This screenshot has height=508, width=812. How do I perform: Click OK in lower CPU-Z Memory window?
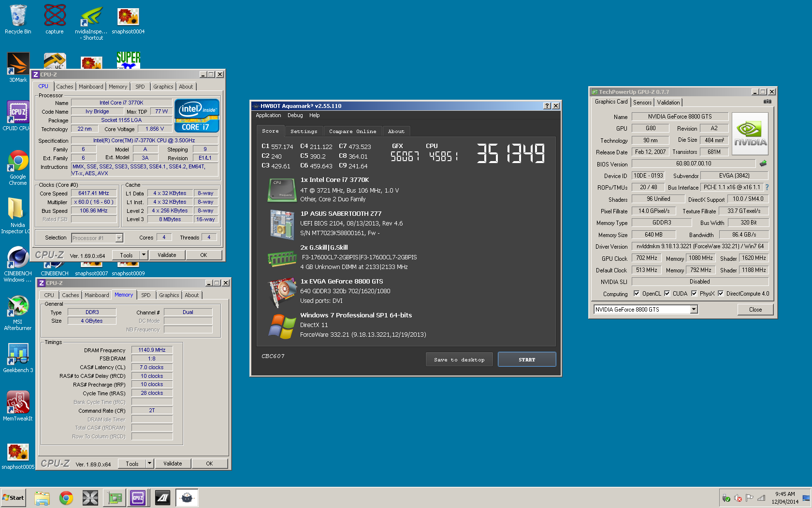point(209,463)
